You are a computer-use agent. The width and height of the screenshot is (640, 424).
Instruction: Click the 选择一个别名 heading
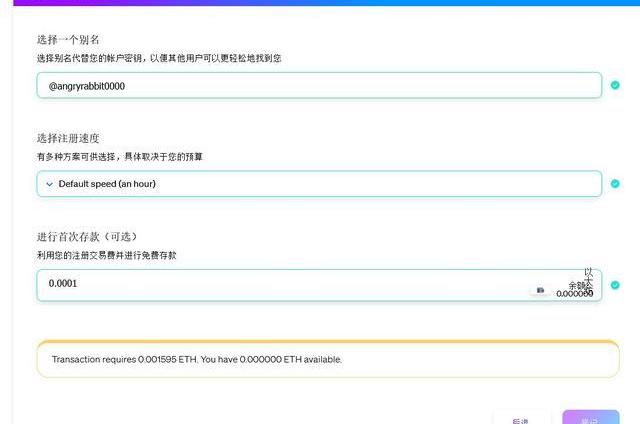tap(68, 39)
